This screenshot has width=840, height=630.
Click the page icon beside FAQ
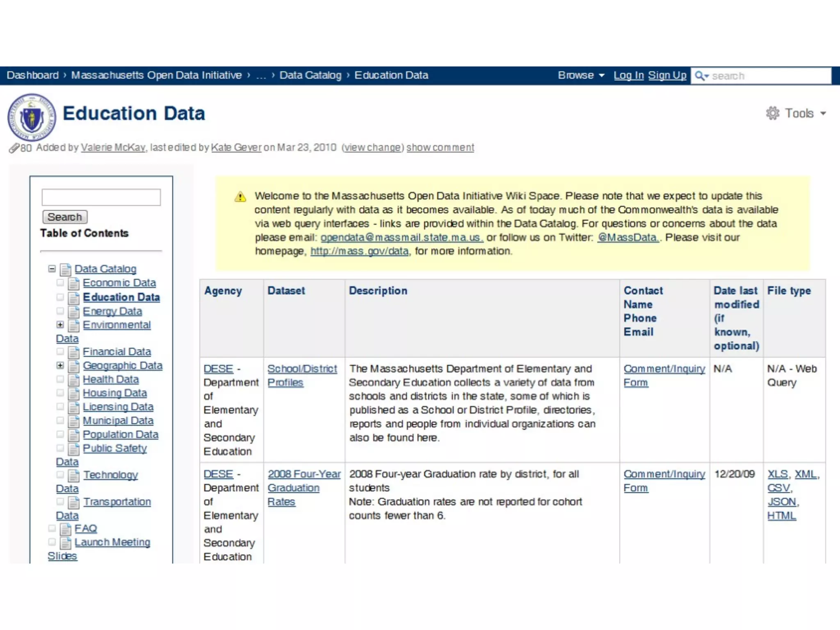click(x=65, y=529)
